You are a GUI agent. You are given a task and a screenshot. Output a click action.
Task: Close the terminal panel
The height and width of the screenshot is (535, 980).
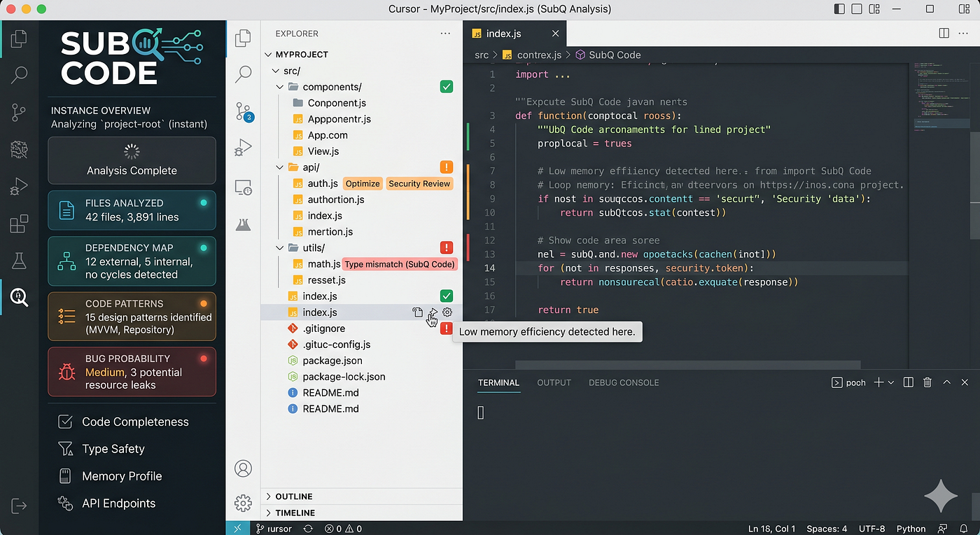tap(965, 382)
